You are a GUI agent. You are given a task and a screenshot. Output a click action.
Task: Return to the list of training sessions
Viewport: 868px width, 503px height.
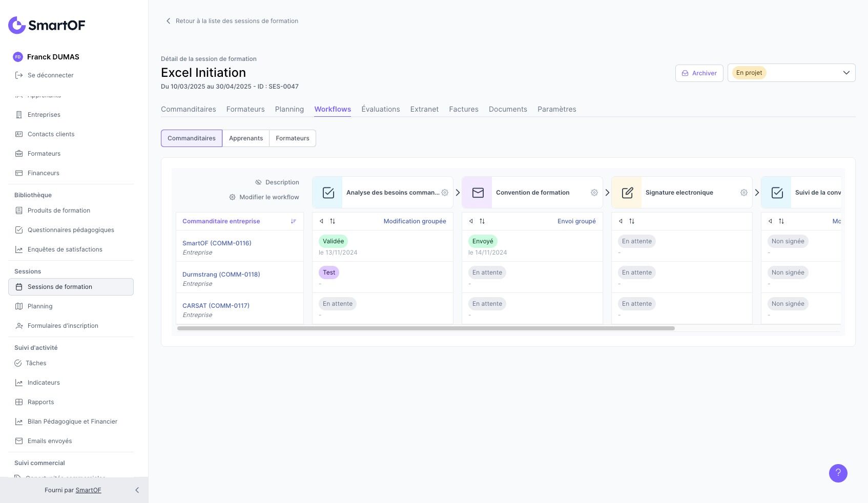[x=232, y=21]
